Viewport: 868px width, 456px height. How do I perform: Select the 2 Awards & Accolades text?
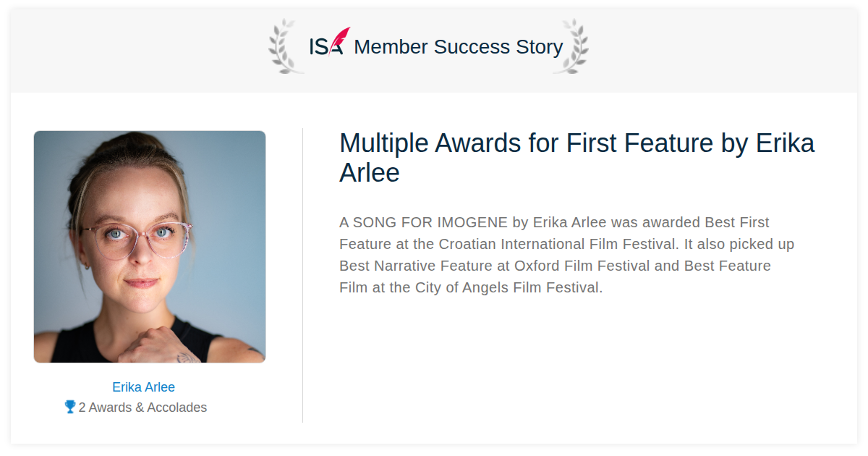click(x=142, y=408)
